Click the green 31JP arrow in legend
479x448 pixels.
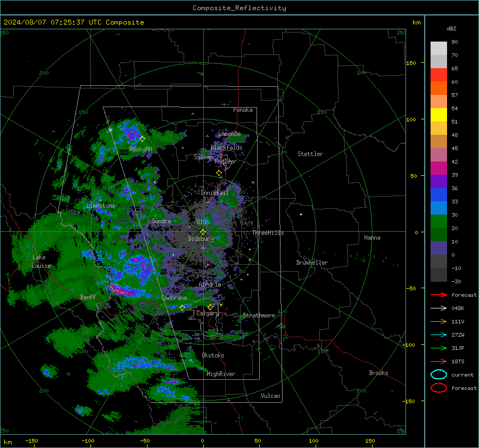tap(439, 348)
